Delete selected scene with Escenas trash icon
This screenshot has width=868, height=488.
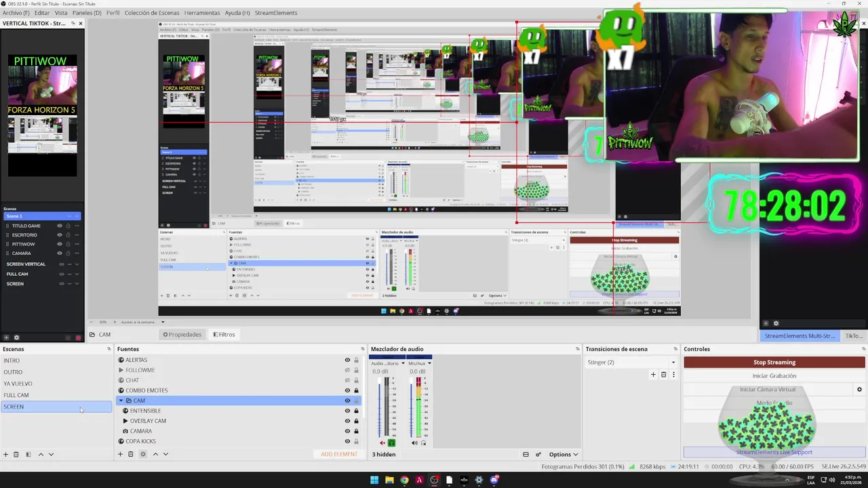[16, 454]
